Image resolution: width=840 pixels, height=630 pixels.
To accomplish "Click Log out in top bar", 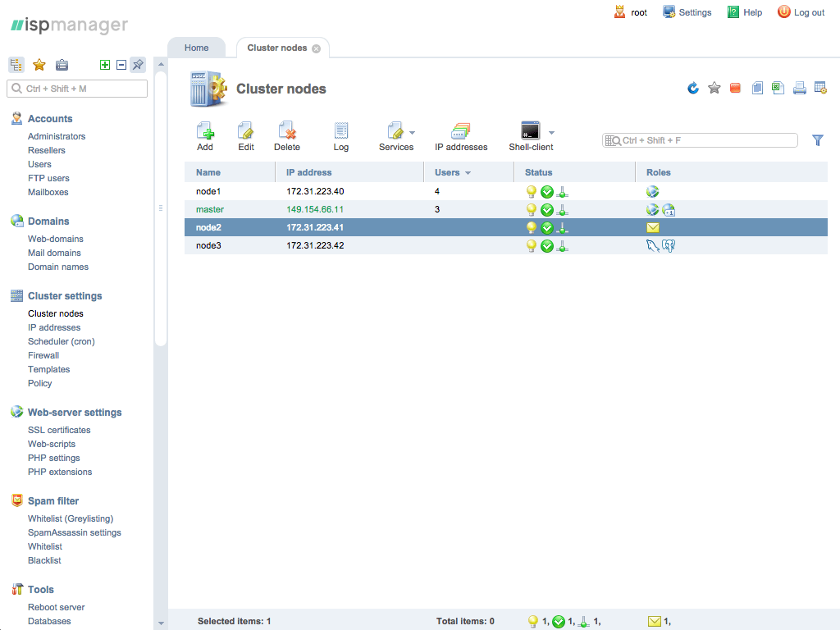I will coord(801,12).
